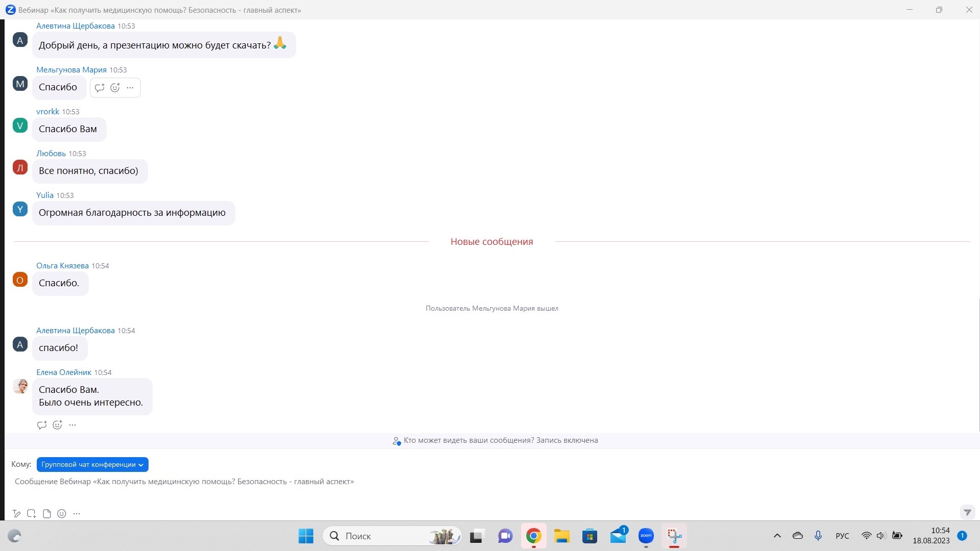Open the emoji picker in message toolbar
Screen dimensions: 980x551
tap(62, 514)
